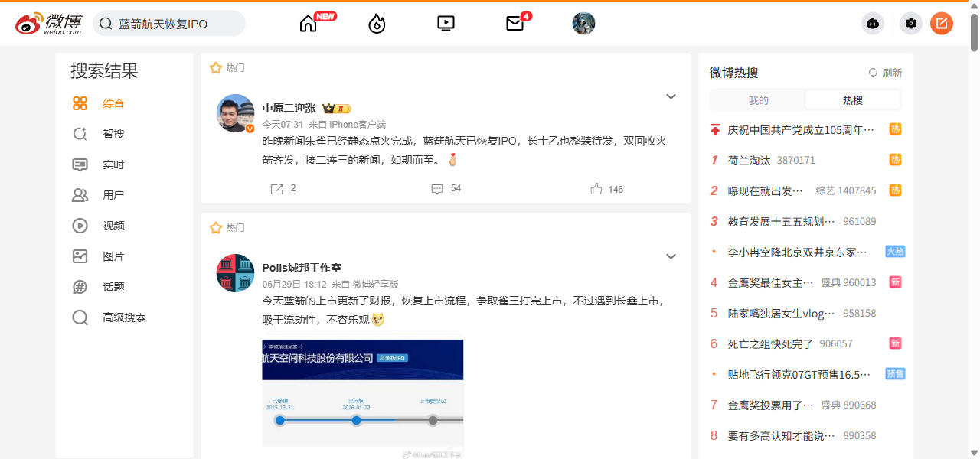The width and height of the screenshot is (980, 459).
Task: Open the avatar of 中原二迎张
Action: pos(235,113)
